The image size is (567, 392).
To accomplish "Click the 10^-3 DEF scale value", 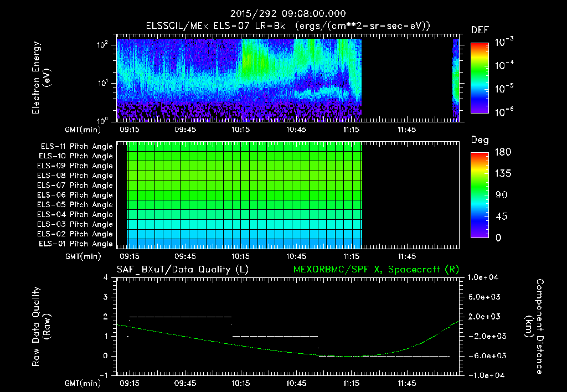I will (x=504, y=42).
